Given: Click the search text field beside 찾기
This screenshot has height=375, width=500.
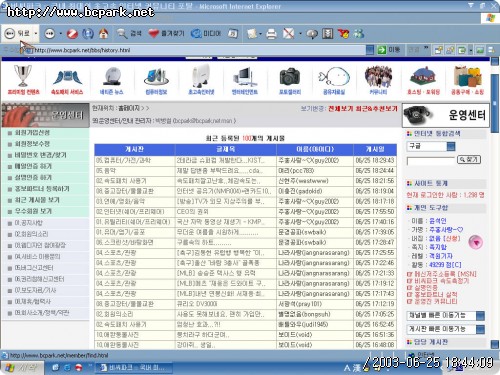Looking at the screenshot, I should pos(431,161).
